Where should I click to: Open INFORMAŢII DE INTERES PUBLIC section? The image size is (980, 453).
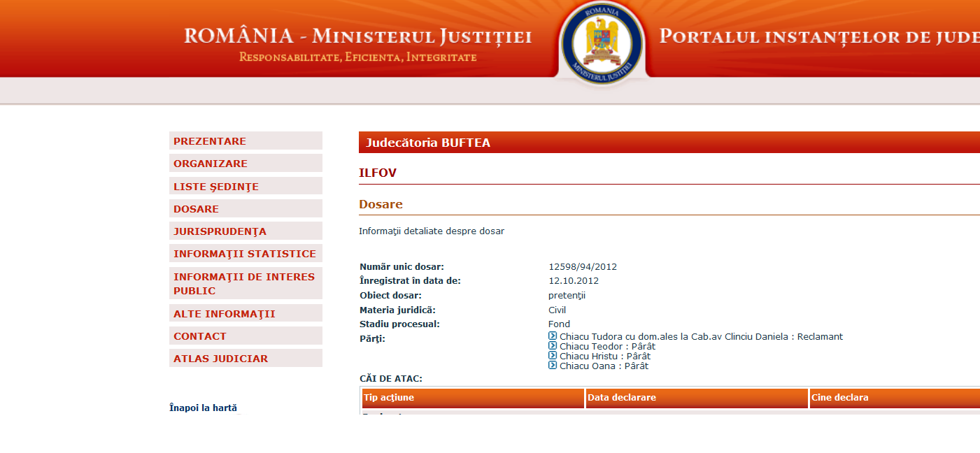click(x=243, y=282)
